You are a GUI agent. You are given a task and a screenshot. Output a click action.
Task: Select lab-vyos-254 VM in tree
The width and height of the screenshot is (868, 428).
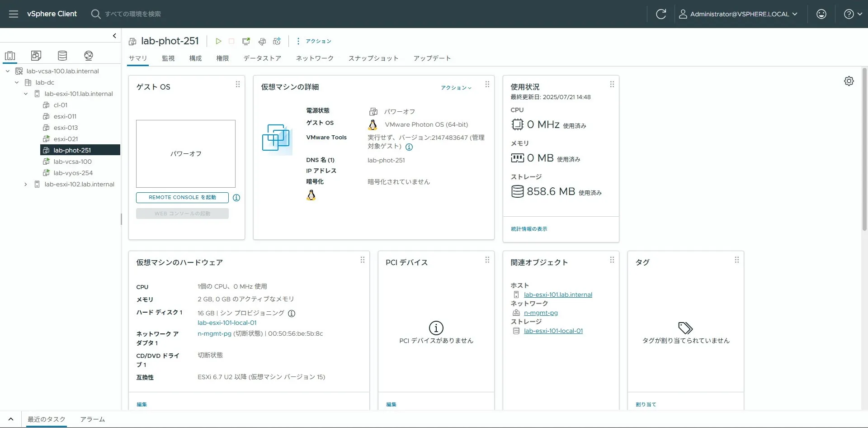click(x=73, y=173)
